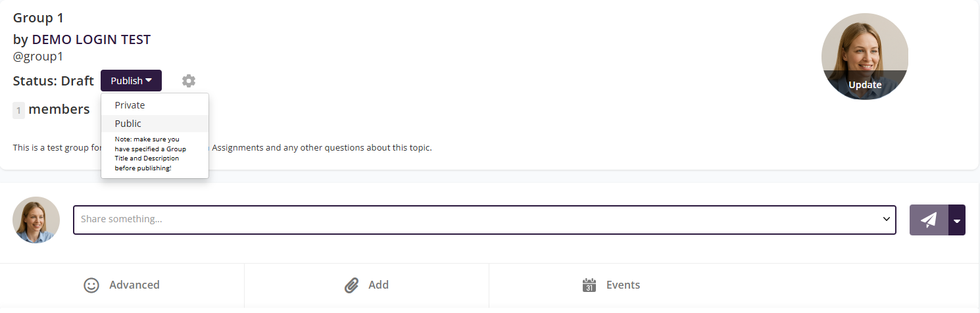Click Update on the group photo
980x313 pixels.
tap(864, 85)
